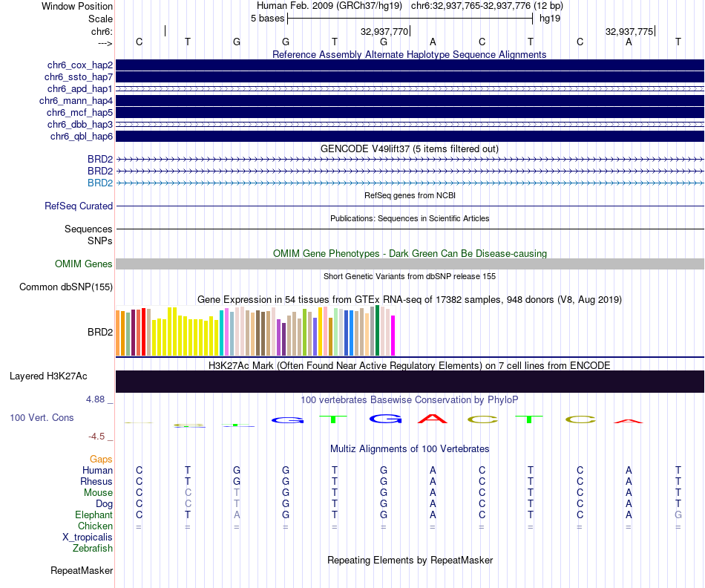
Task: Click the 32,937,770 ruler position marker
Action: point(384,32)
